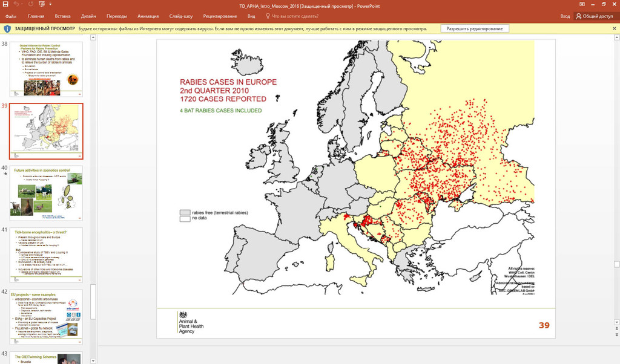Switch to the Анимация tab
This screenshot has height=364, width=620.
click(x=148, y=16)
